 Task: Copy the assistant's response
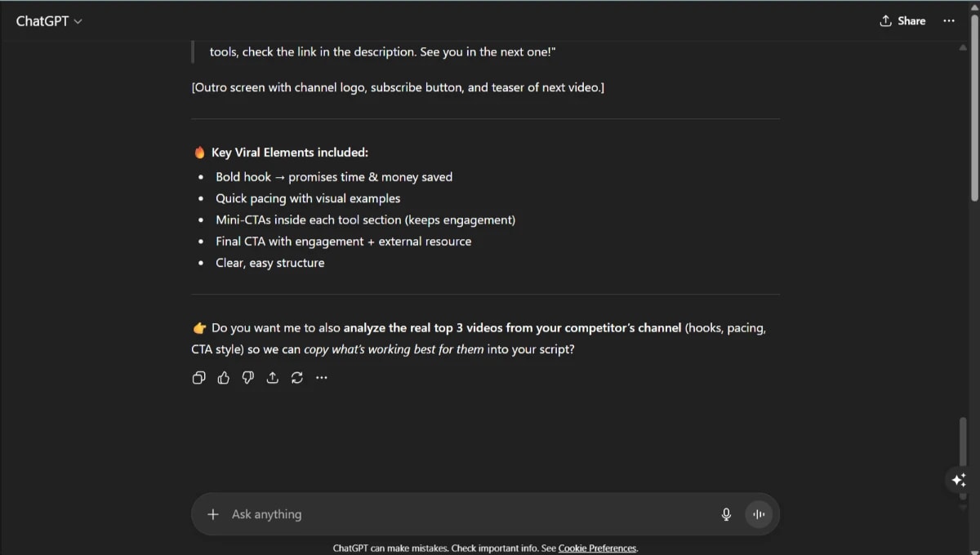(x=198, y=377)
